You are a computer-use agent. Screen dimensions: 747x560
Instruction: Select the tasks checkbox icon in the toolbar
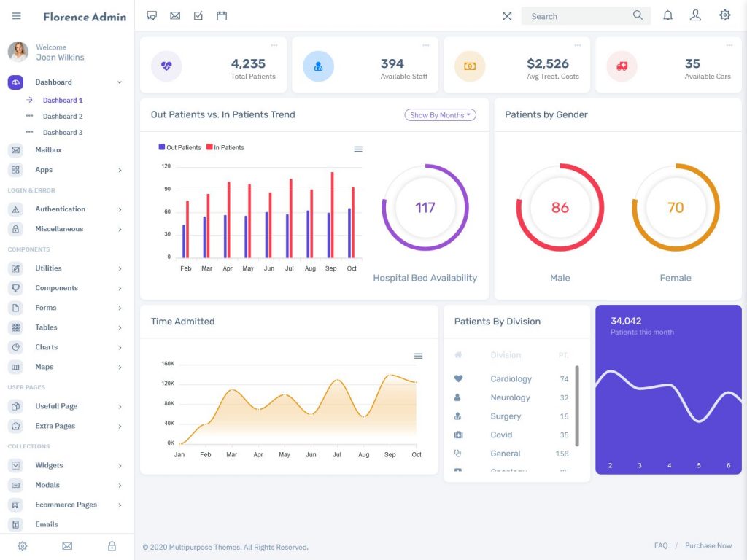pos(198,15)
